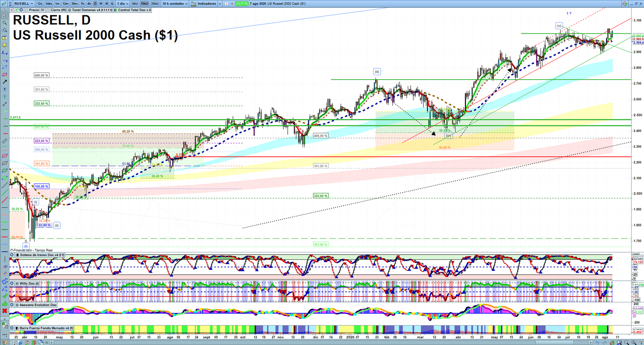Toggle the 10kU history units button
The height and width of the screenshot is (345, 644).
pyautogui.click(x=144, y=4)
